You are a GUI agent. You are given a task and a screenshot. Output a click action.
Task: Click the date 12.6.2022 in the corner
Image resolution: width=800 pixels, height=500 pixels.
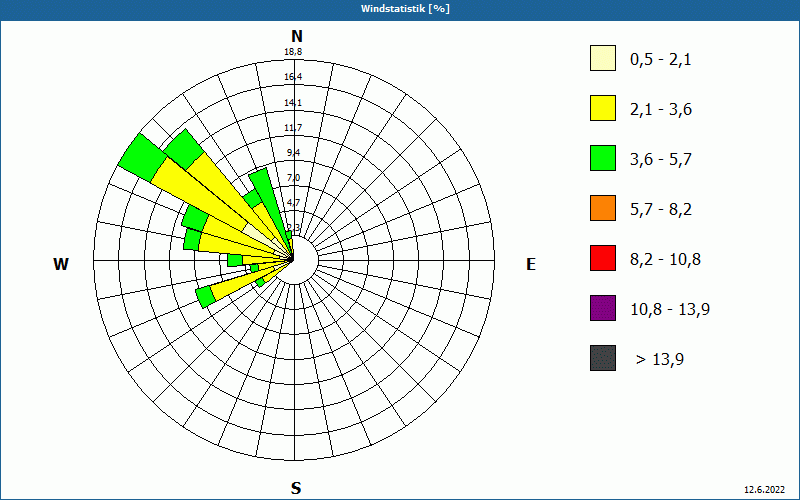pos(764,490)
